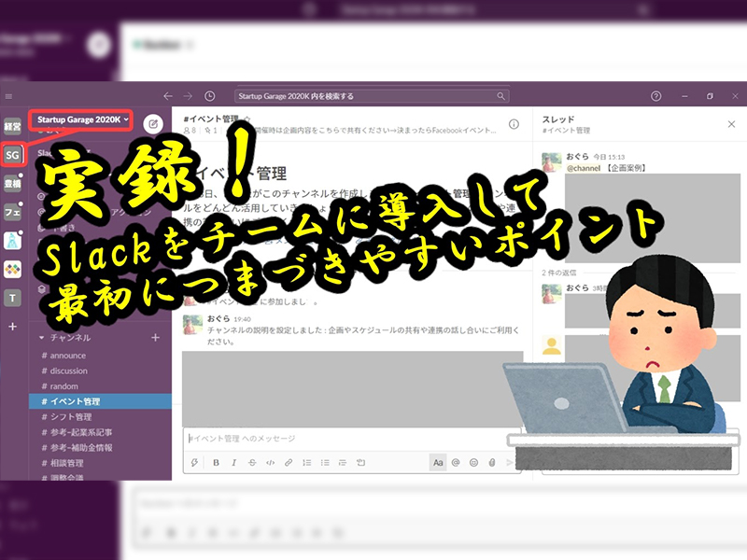Click the lightning shortcuts icon in message box

coord(194,461)
